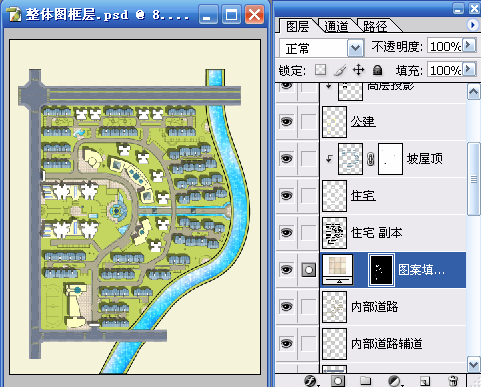Open the blend mode dropdown showing 正常

(x=355, y=48)
